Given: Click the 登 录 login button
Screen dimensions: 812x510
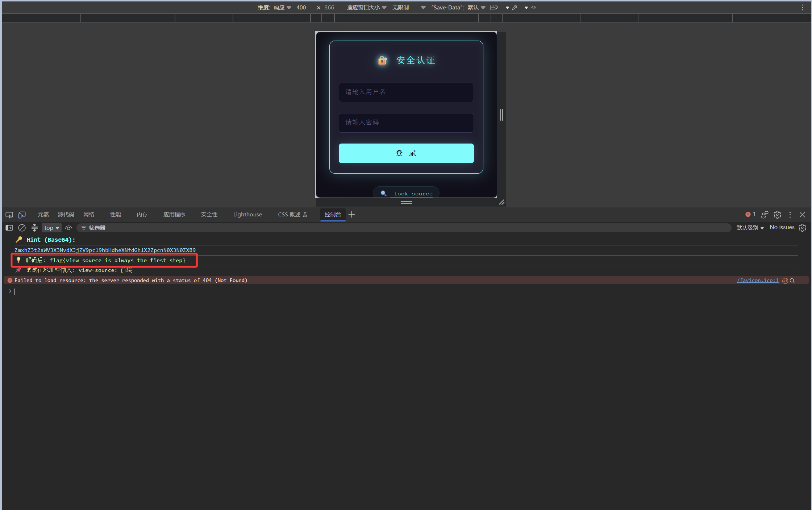Looking at the screenshot, I should [x=406, y=153].
